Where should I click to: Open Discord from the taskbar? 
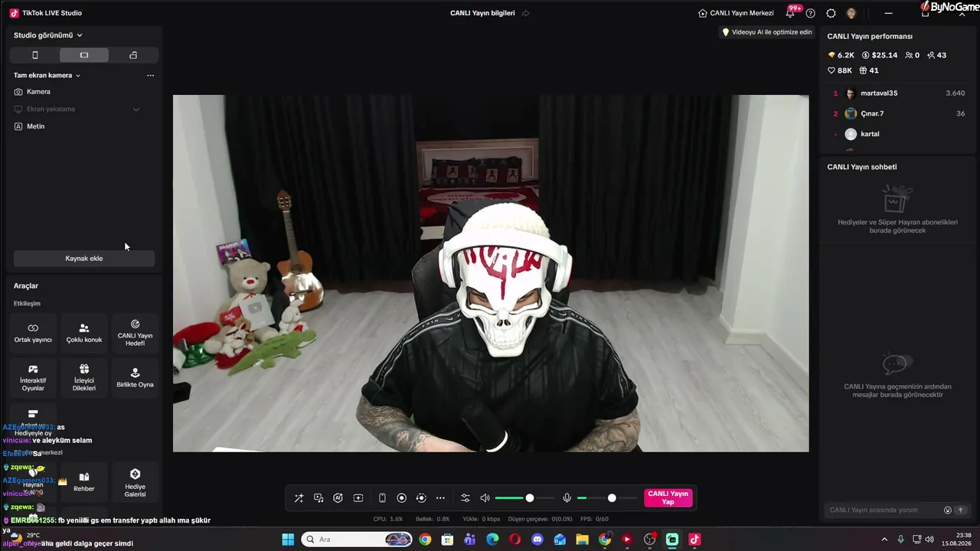[537, 540]
